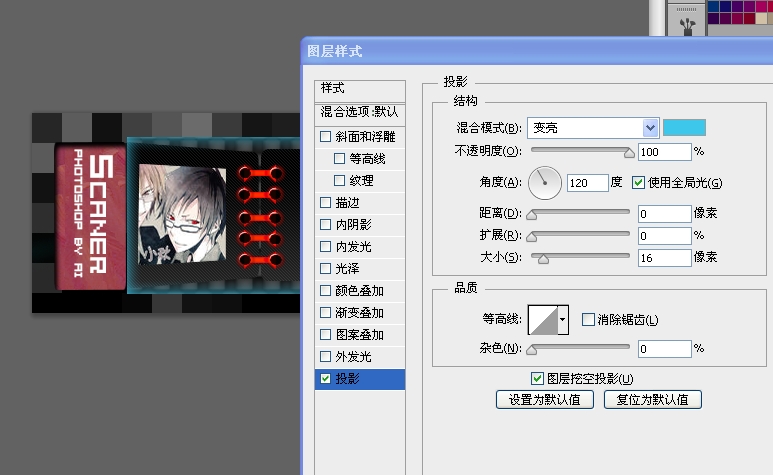Click the 设置为默认值 button
The image size is (773, 475).
(545, 400)
